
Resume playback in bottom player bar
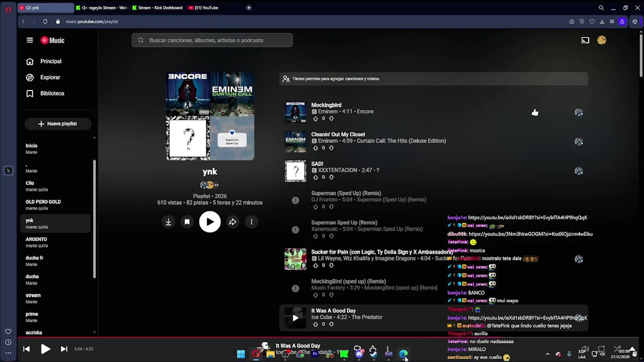point(45,349)
